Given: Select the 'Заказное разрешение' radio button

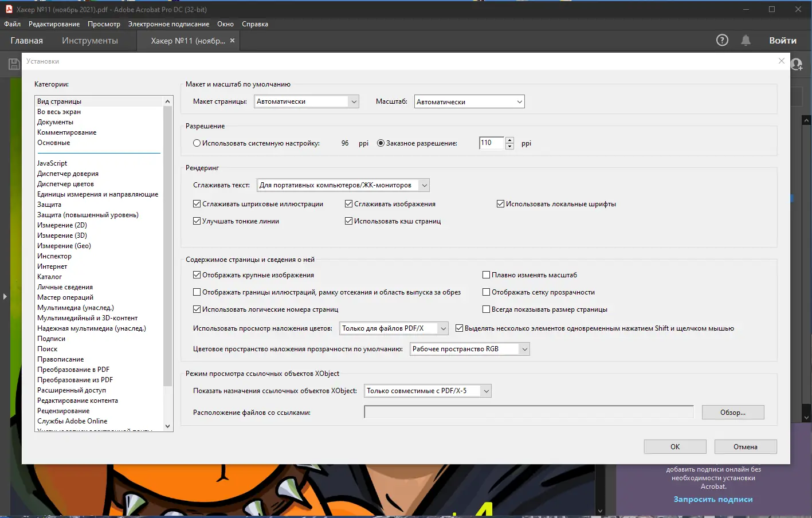Looking at the screenshot, I should 380,143.
